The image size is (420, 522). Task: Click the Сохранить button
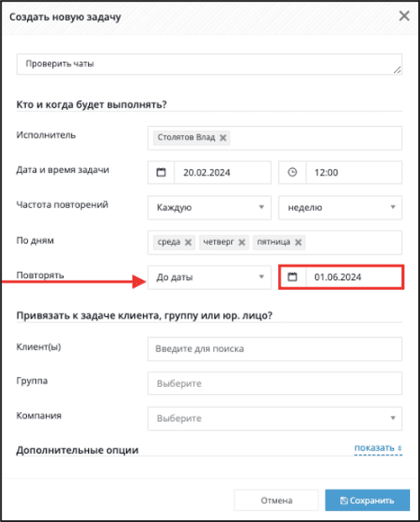click(367, 500)
